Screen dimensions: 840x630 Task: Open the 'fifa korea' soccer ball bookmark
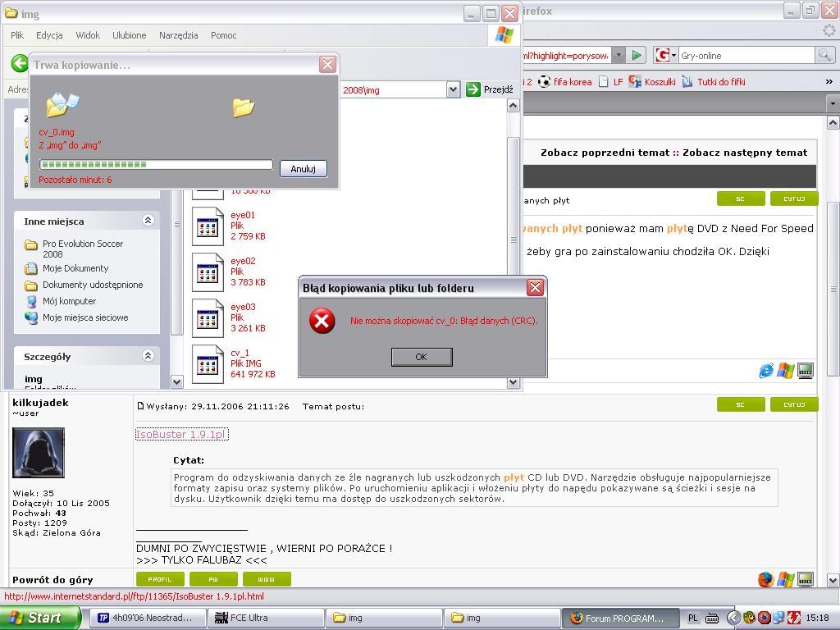[564, 82]
